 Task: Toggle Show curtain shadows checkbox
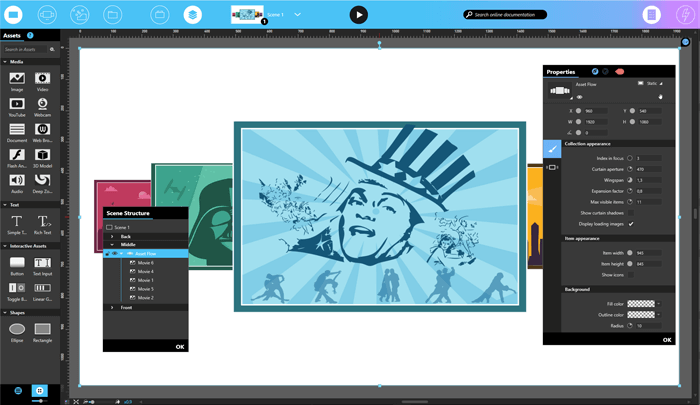(x=631, y=213)
